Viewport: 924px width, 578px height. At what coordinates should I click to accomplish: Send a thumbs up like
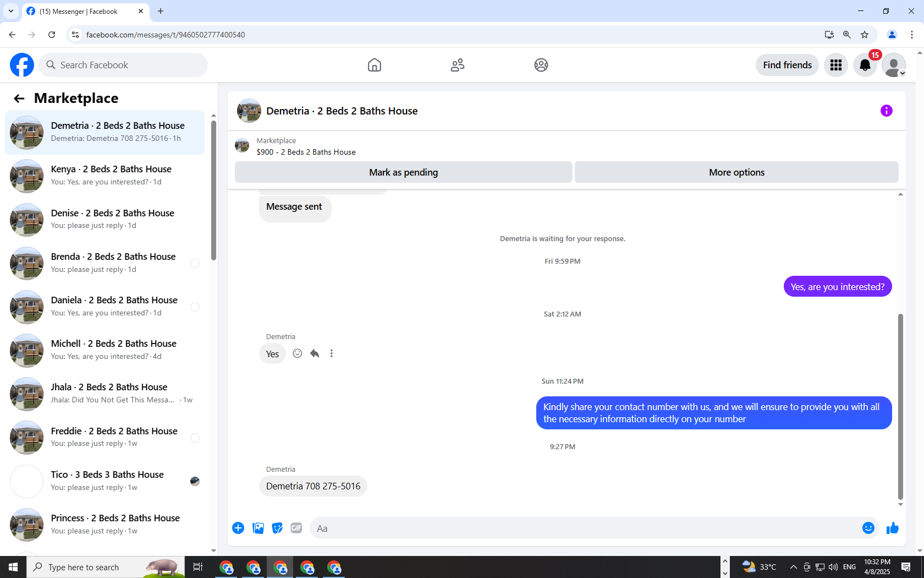(893, 528)
